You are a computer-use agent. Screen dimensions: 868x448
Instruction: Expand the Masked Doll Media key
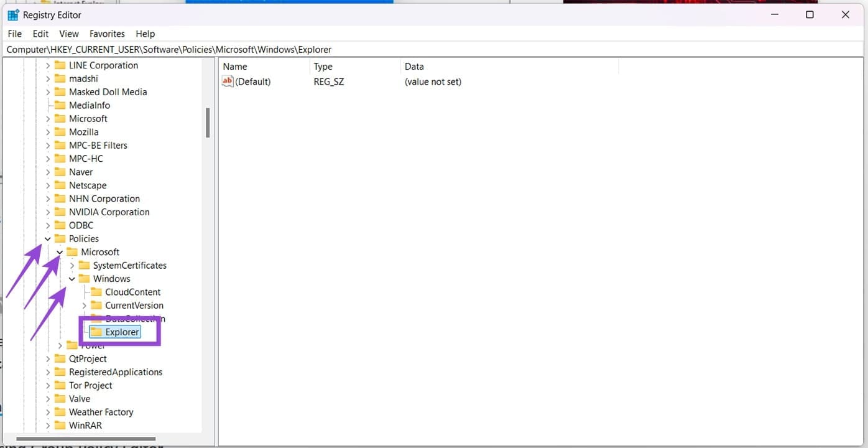point(48,92)
